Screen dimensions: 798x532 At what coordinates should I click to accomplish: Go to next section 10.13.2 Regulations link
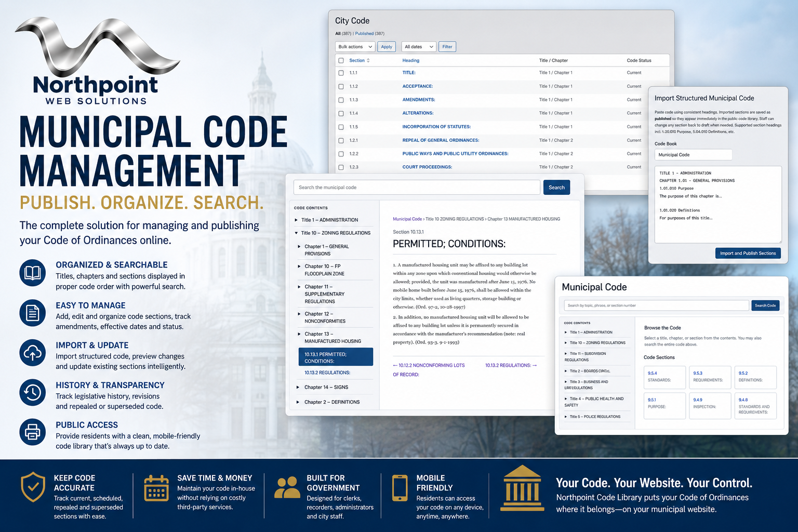tap(511, 366)
